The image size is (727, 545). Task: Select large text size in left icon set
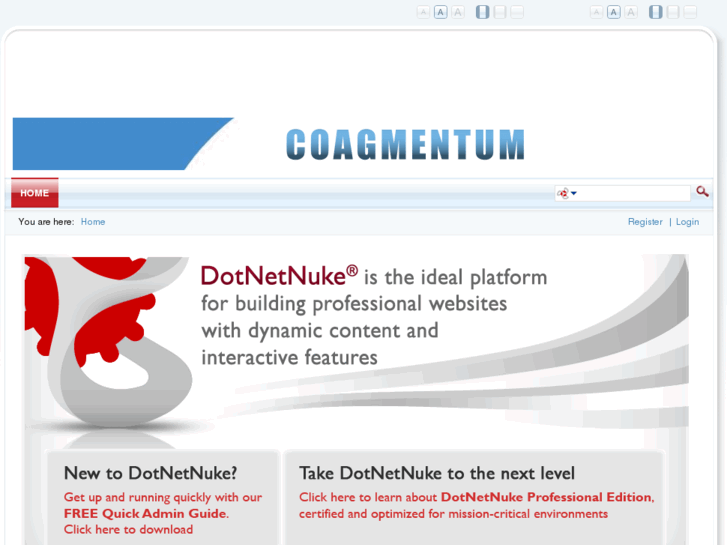[458, 12]
